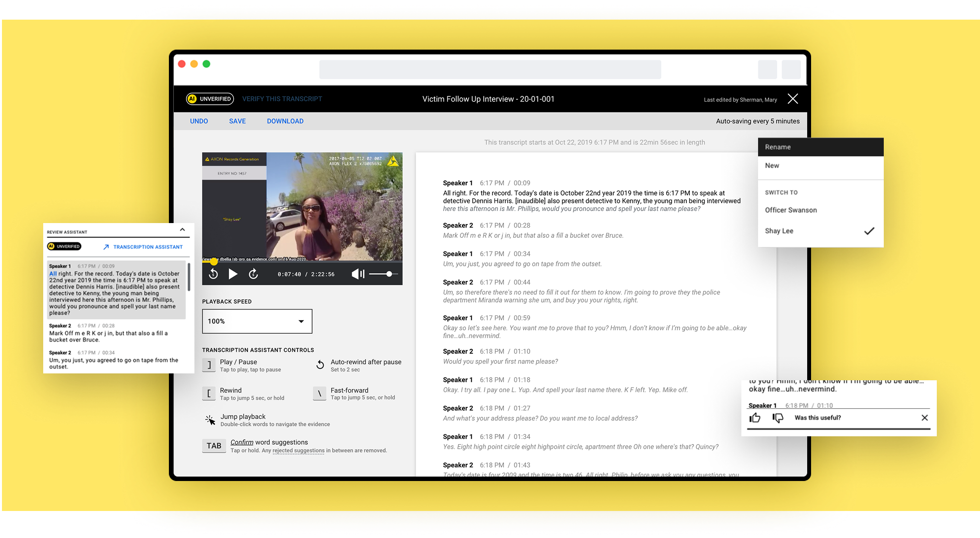Screen dimensions: 980x538
Task: Switch speaker to Officer Swanson
Action: point(790,210)
